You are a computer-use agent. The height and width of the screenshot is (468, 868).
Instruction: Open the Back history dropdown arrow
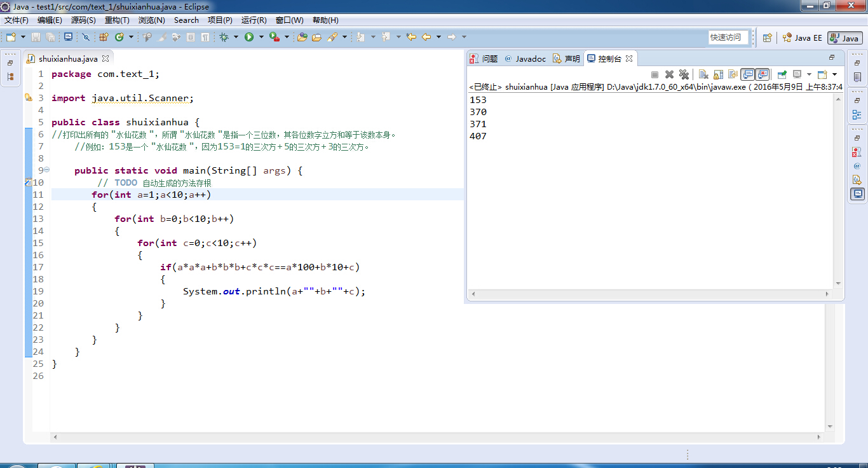click(438, 37)
